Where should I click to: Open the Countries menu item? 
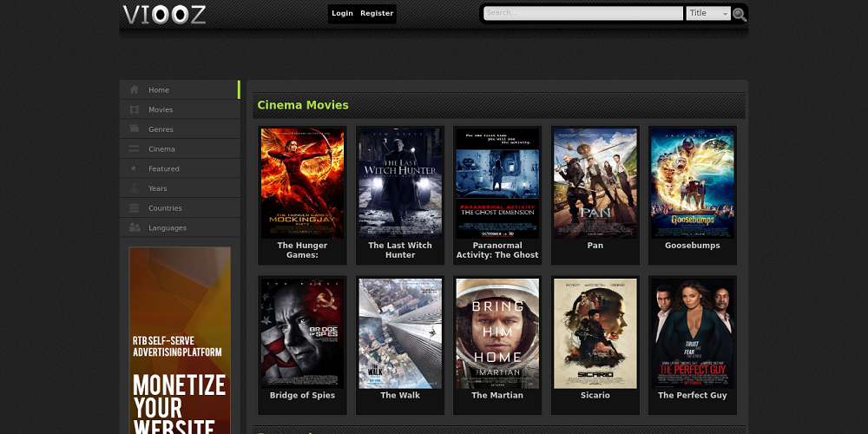tap(180, 208)
